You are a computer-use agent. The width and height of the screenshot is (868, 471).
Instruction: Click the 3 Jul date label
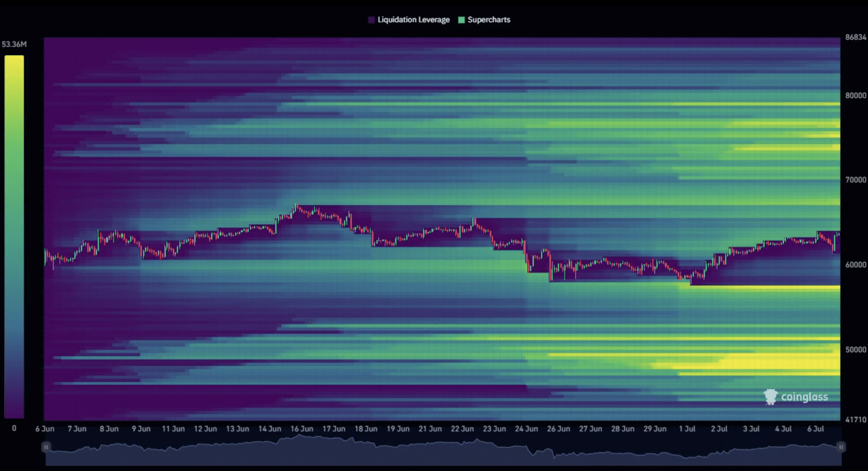751,429
